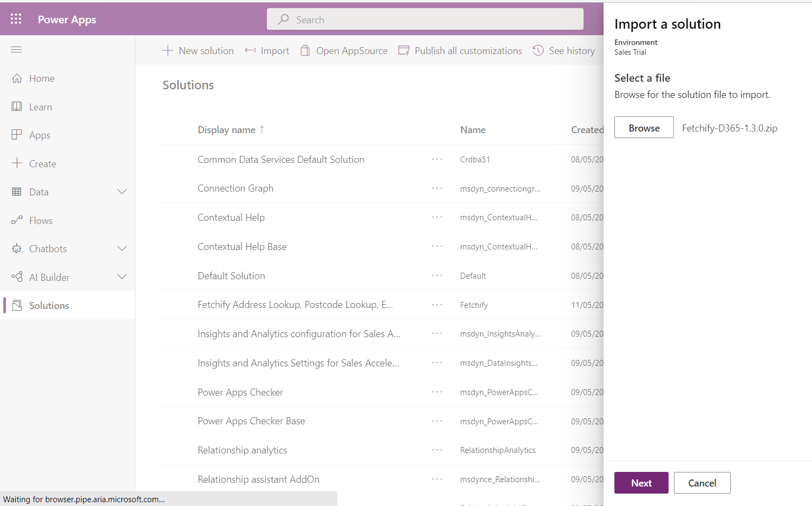Open ellipsis menu for Relationship analytics
812x506 pixels.
coord(437,450)
